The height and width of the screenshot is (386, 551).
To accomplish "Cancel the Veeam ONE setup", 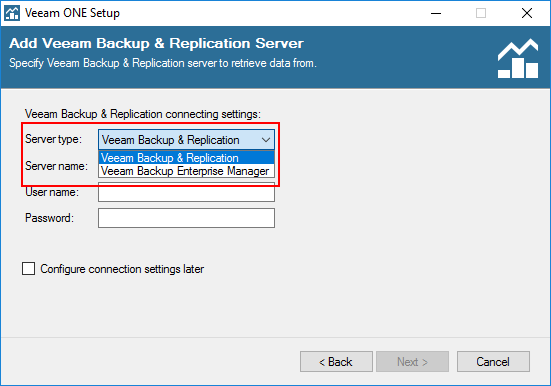I will point(493,361).
